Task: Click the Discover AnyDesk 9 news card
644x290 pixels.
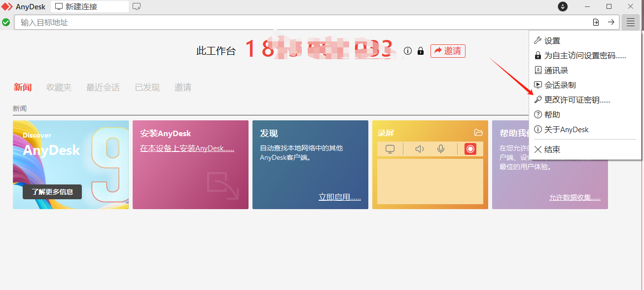Action: click(x=71, y=165)
